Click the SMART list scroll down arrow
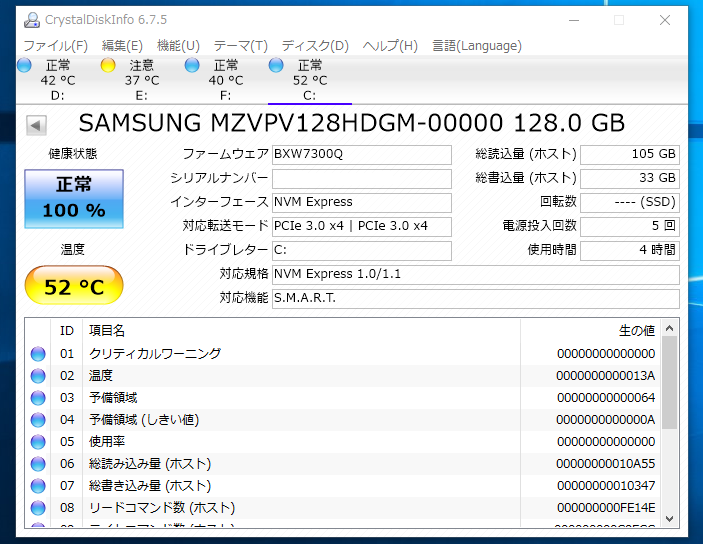The image size is (703, 544). (x=670, y=519)
